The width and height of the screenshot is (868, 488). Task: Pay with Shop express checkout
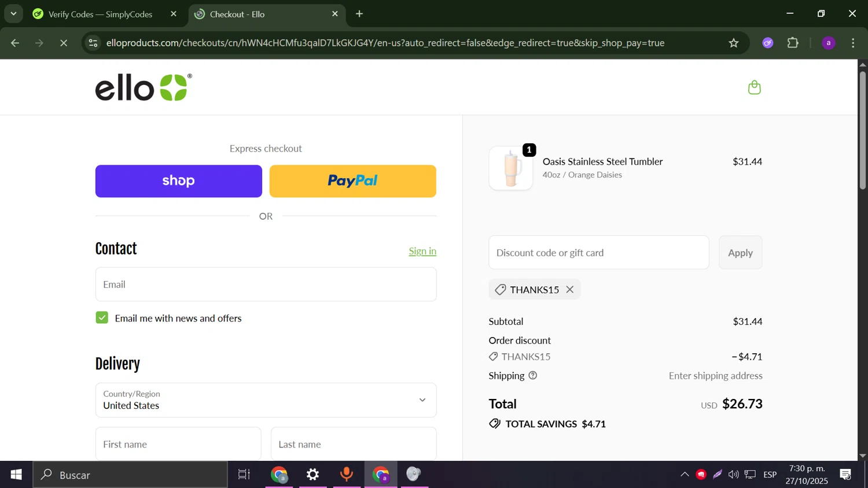click(x=178, y=181)
